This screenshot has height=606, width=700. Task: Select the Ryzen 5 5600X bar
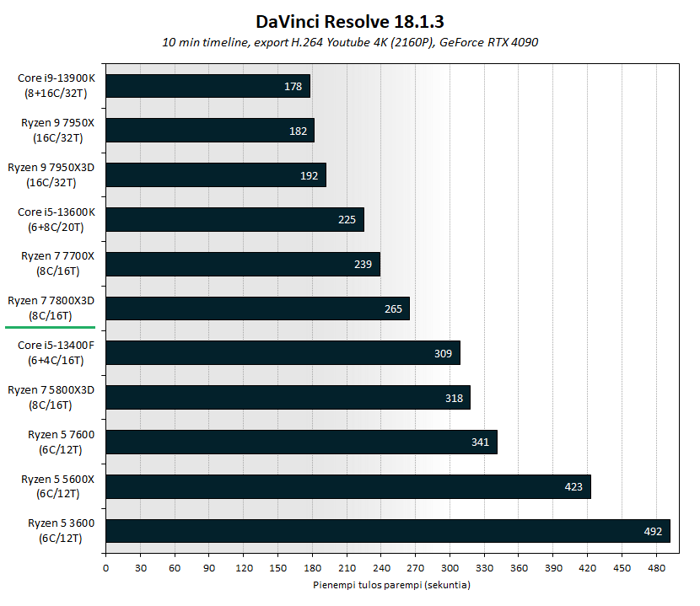coord(348,486)
